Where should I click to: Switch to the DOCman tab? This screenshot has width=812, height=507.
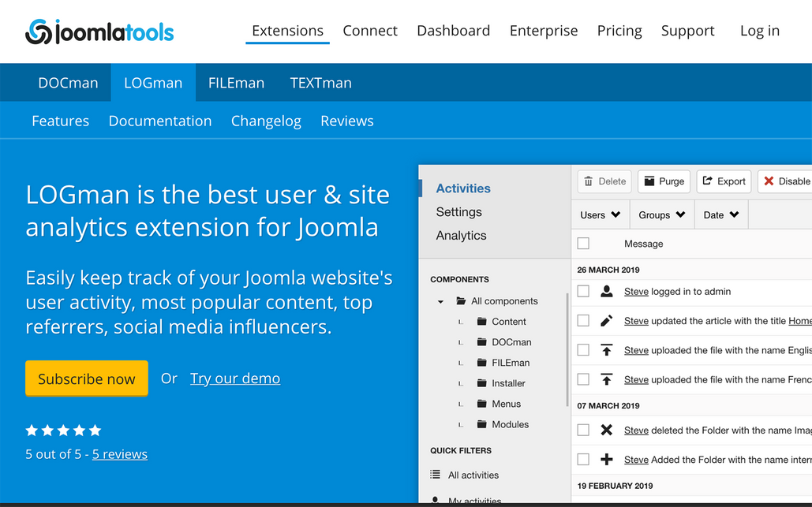(x=68, y=83)
